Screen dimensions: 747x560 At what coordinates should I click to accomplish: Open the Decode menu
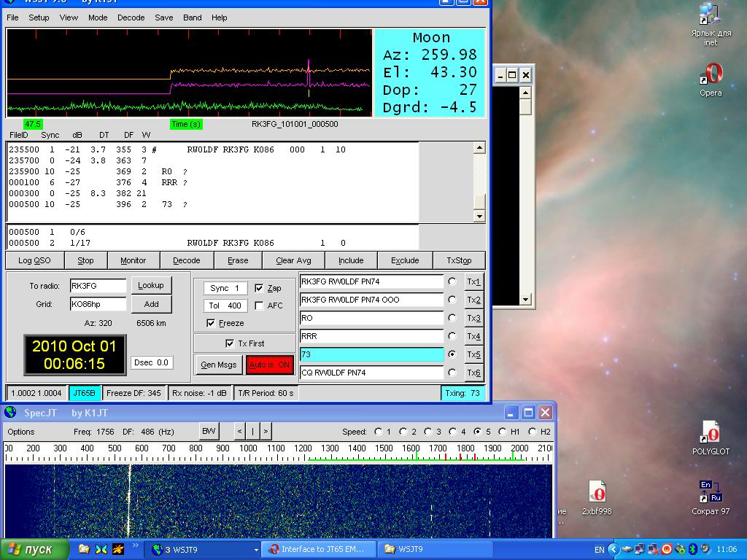pos(131,17)
